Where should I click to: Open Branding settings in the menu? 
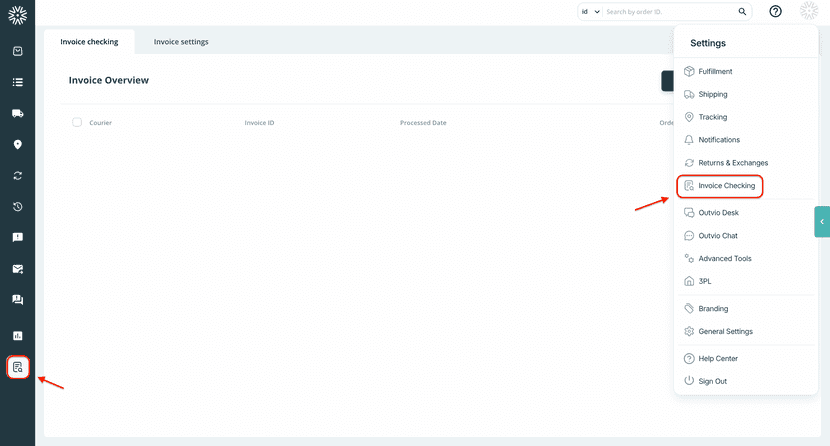coord(713,309)
